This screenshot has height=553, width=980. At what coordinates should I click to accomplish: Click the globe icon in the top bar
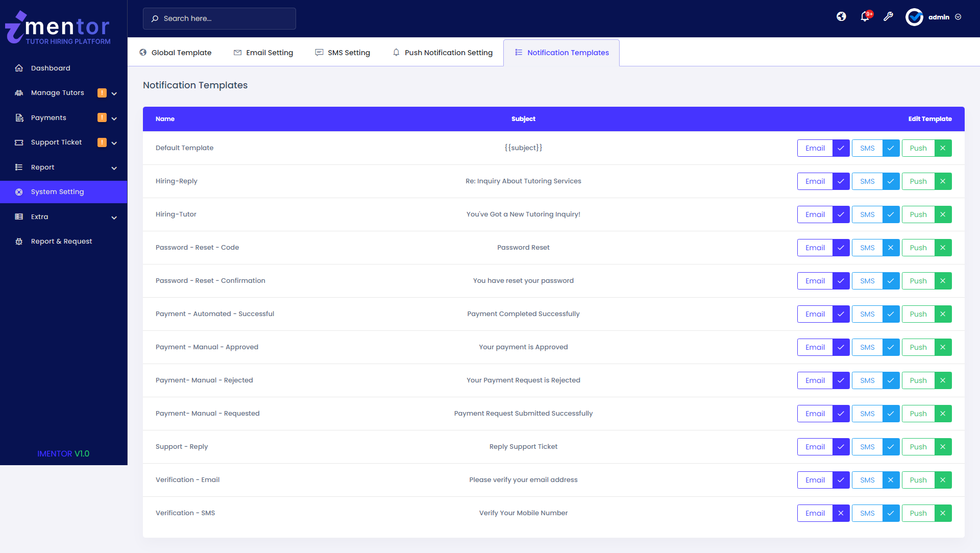coord(841,16)
